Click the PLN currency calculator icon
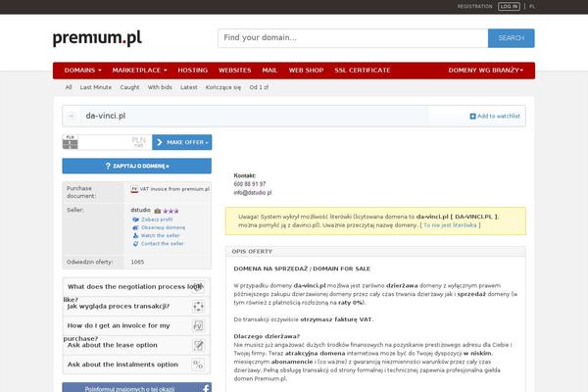Viewport: 588px width, 392px height. (71, 142)
